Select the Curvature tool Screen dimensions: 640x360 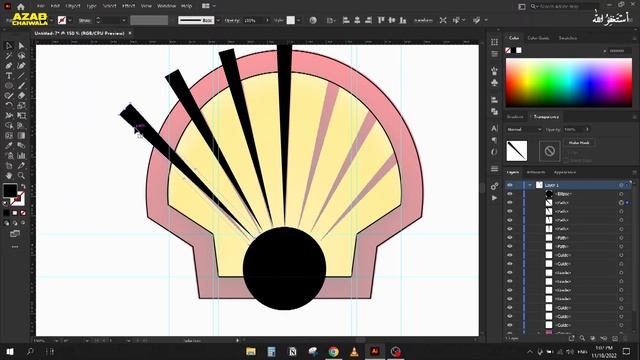tap(21, 66)
